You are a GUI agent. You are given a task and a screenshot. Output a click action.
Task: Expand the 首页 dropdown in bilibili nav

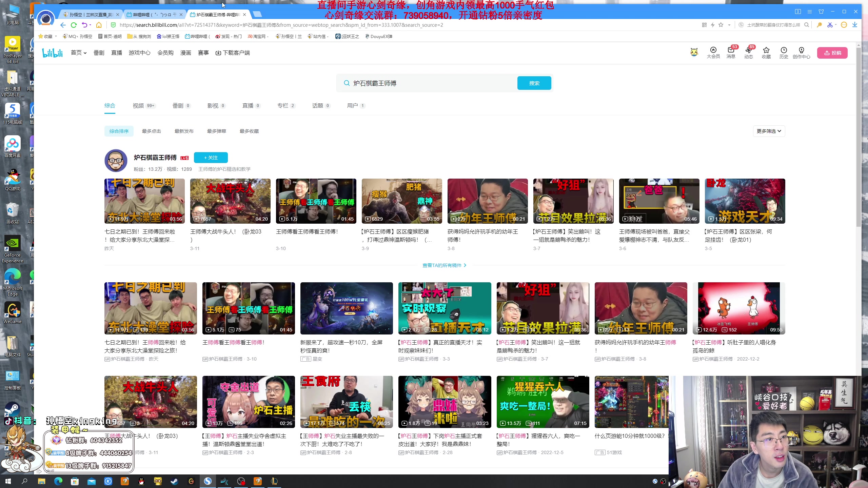coord(78,53)
